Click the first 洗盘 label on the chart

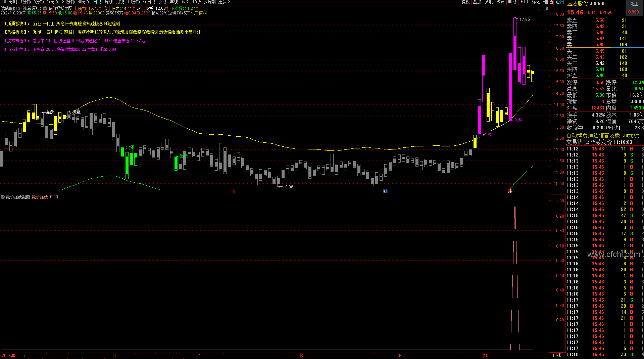click(50, 112)
